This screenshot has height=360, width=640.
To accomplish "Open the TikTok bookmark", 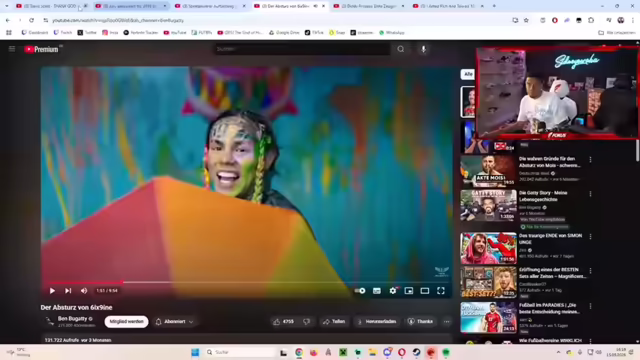I will 314,33.
